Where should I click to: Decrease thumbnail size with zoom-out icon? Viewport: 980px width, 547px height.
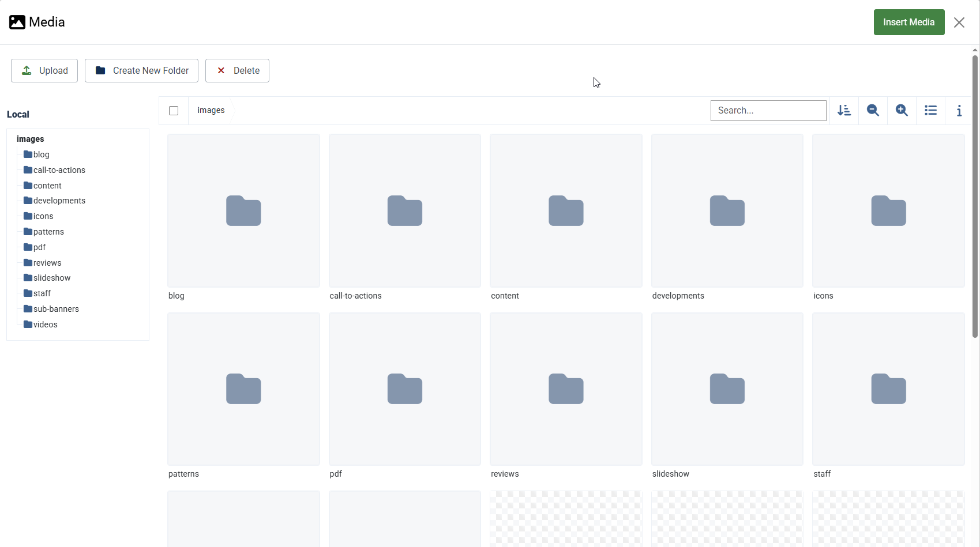[x=873, y=111]
